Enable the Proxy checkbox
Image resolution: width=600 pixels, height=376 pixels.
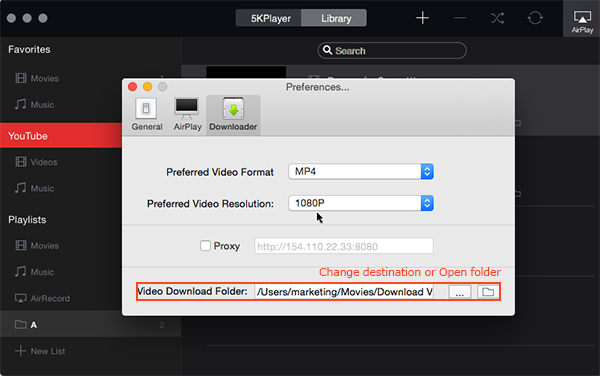point(205,246)
